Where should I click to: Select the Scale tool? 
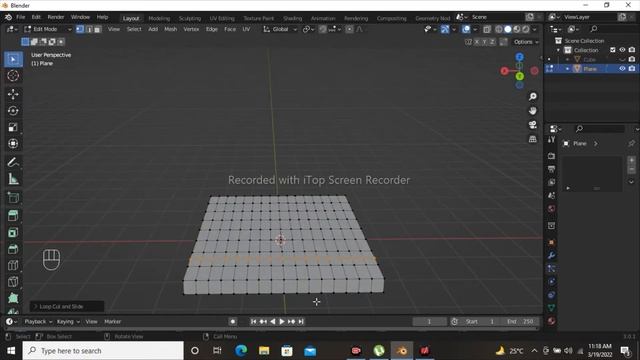13,127
